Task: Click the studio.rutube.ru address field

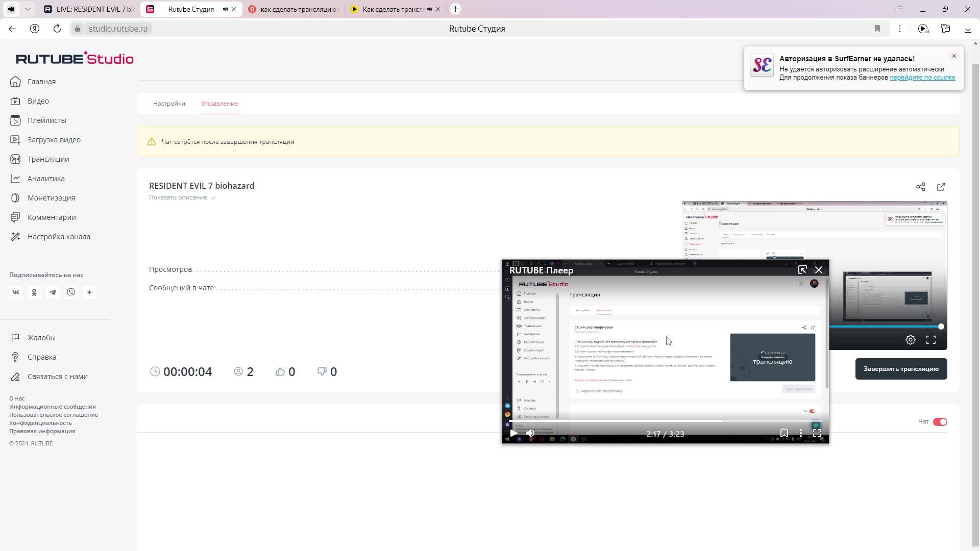Action: [118, 29]
